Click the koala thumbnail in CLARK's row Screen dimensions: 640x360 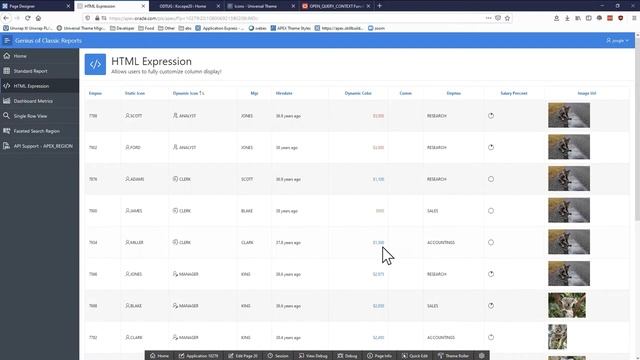point(557,337)
